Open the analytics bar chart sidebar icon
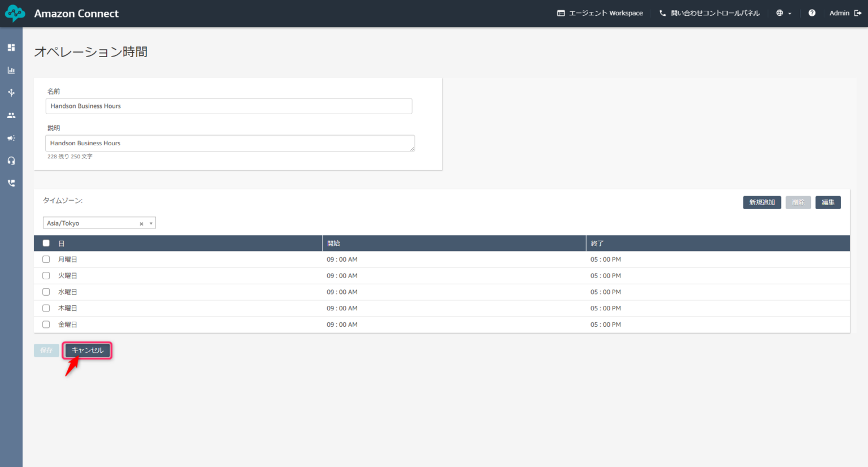868x467 pixels. click(11, 70)
